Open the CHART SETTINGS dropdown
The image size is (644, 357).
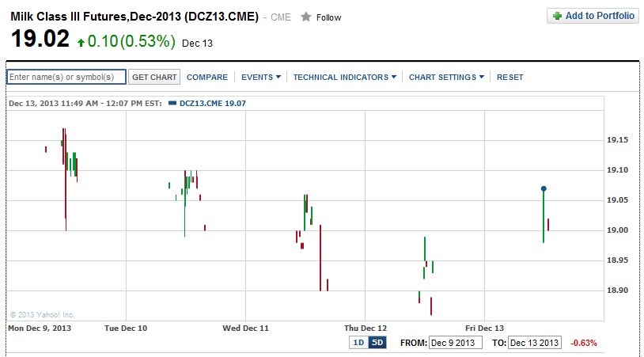click(x=446, y=78)
